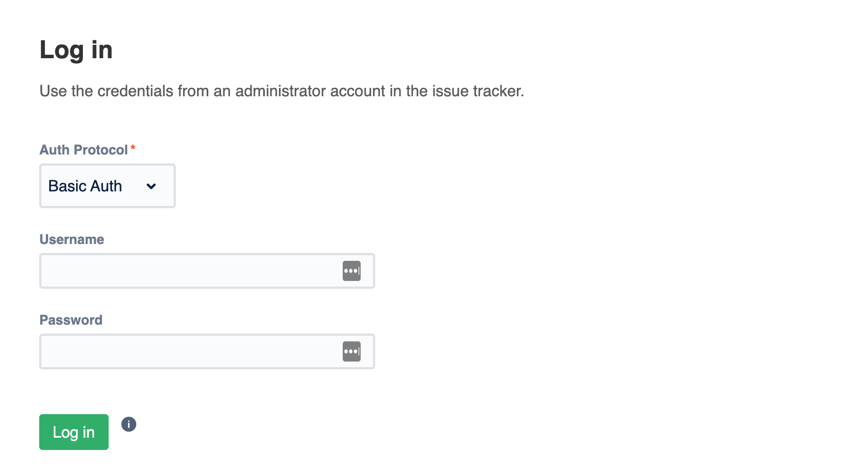Click the Username field label
The image size is (868, 469).
tap(72, 240)
